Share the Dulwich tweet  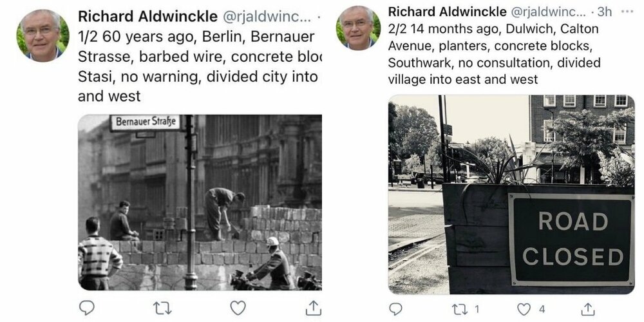click(x=588, y=309)
